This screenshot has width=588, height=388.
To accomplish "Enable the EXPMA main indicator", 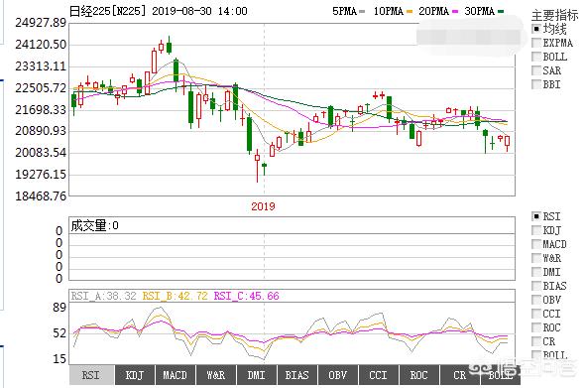I will [x=536, y=43].
